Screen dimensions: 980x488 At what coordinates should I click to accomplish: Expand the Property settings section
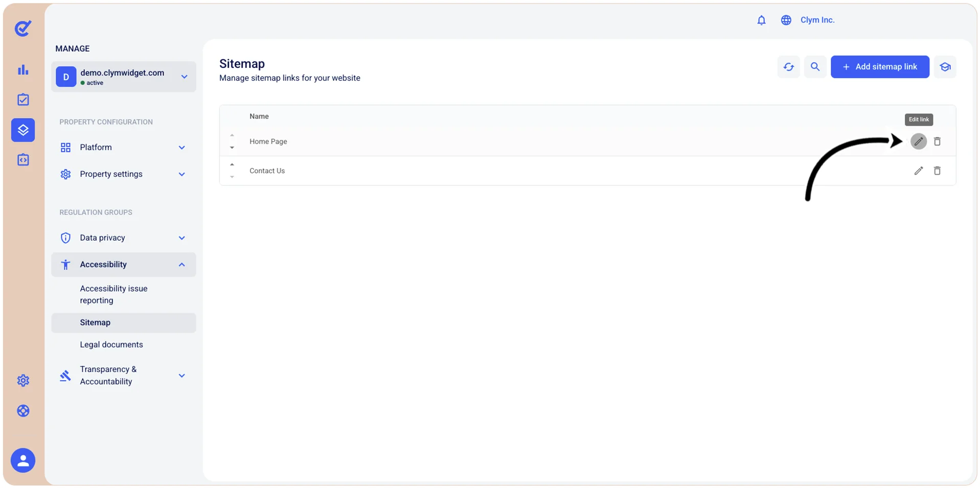[x=123, y=174]
